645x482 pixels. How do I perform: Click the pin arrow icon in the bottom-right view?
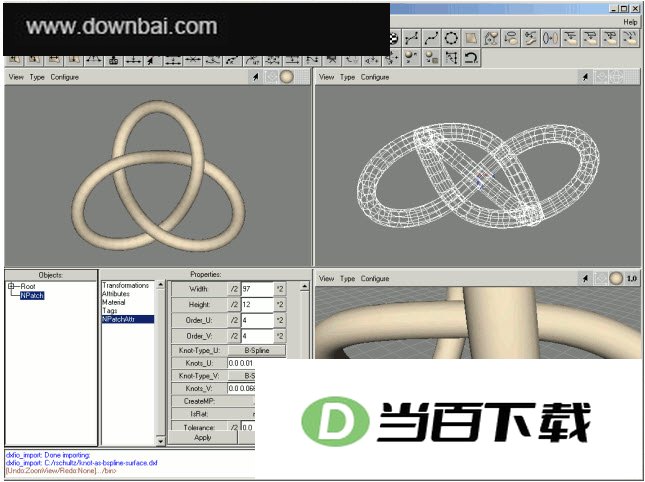click(585, 278)
